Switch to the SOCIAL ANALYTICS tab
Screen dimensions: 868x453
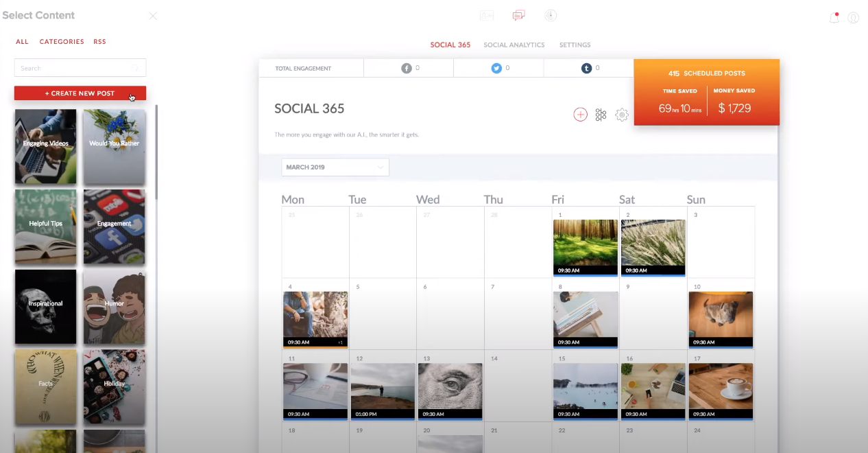514,45
